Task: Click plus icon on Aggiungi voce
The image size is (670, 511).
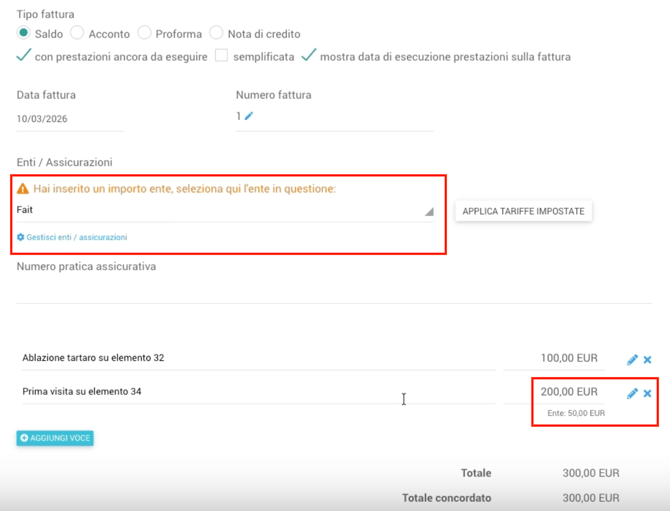Action: coord(25,438)
